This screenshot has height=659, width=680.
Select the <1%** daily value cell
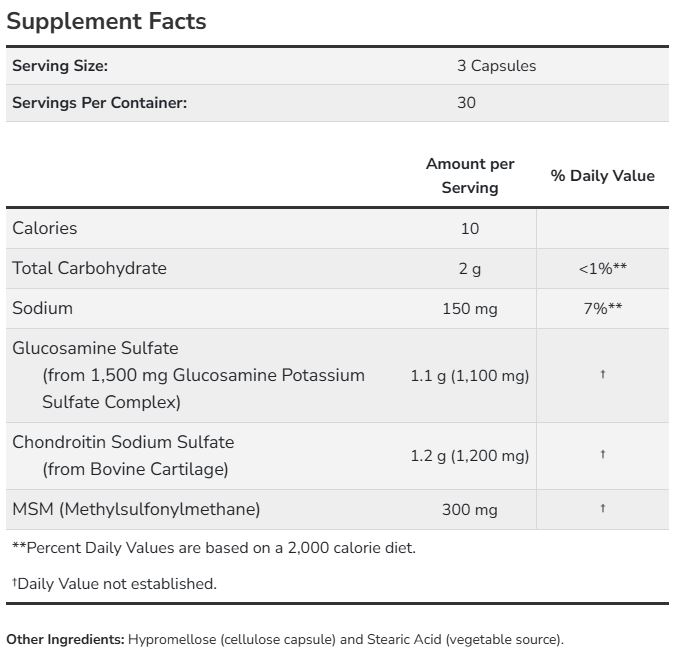coord(602,269)
